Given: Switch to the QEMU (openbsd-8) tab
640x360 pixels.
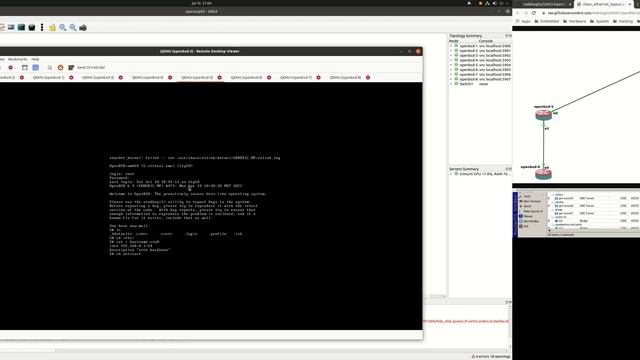Looking at the screenshot, I should pyautogui.click(x=345, y=78).
